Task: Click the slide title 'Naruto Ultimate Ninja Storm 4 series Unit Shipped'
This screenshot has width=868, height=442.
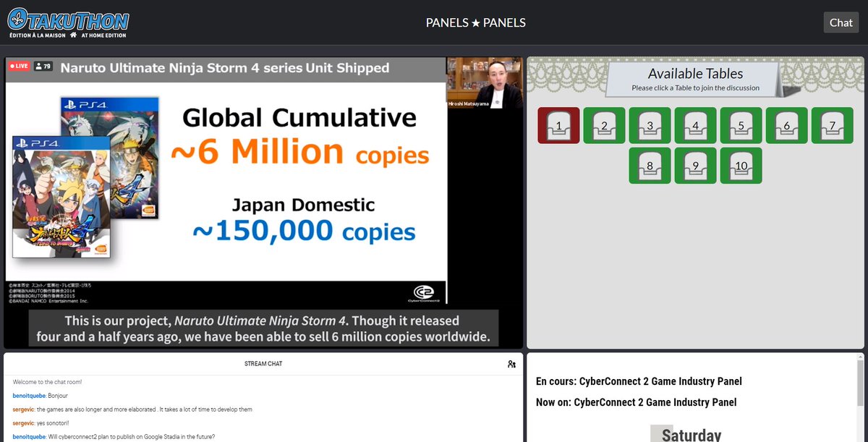Action: 225,68
